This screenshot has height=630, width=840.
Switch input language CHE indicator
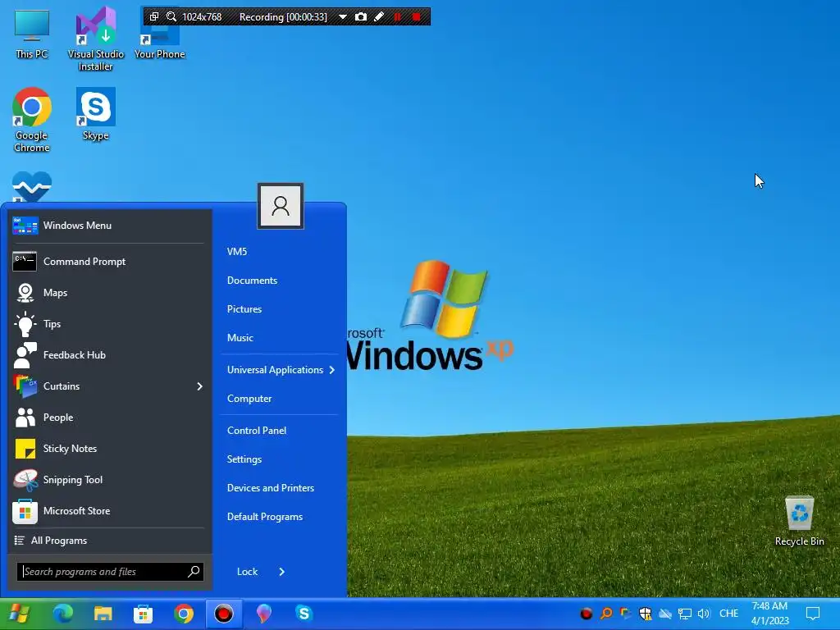(728, 614)
